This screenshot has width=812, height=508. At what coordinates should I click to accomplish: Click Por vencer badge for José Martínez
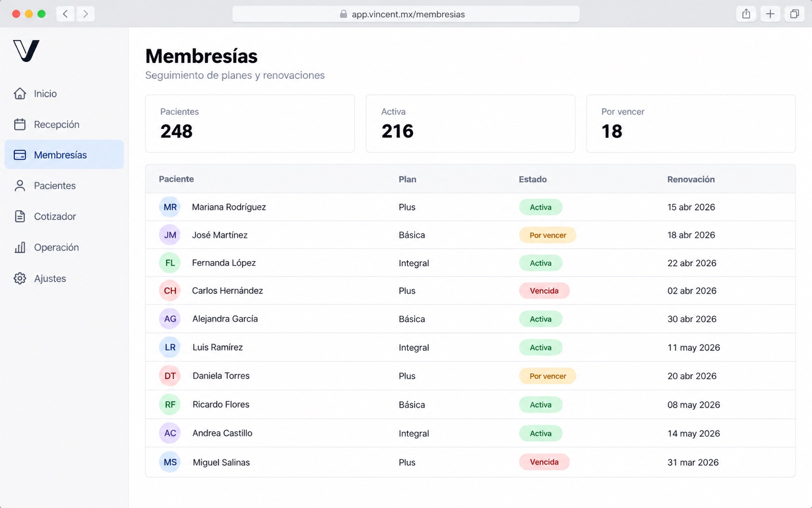[x=548, y=235]
